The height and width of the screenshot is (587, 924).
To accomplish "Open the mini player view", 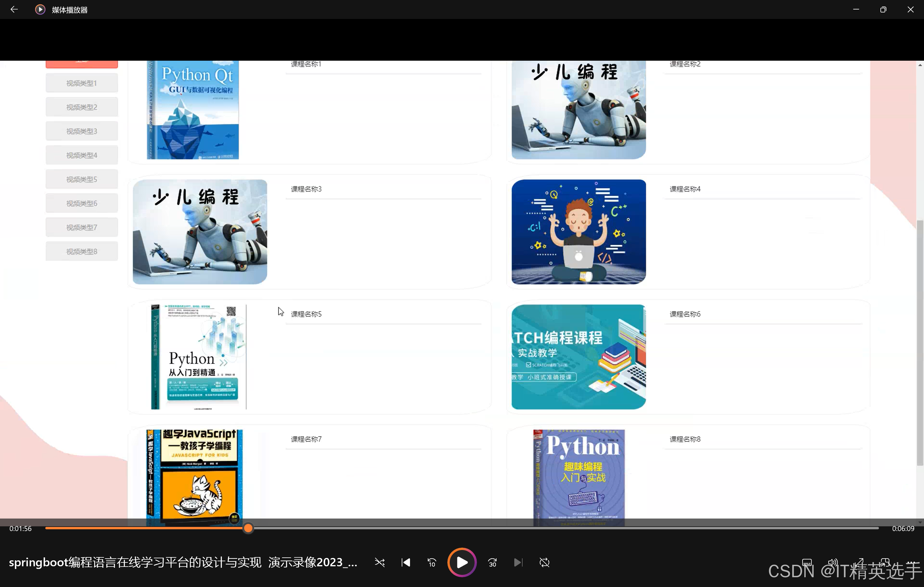I will tap(885, 562).
